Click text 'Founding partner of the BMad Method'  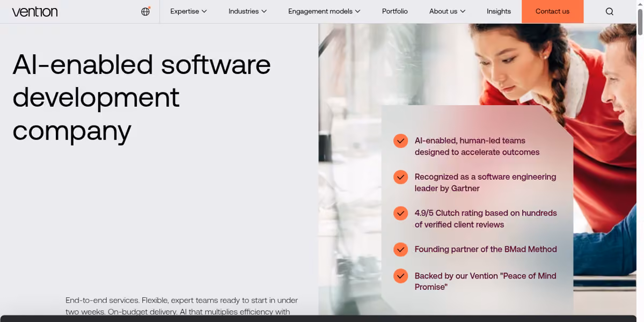coord(486,249)
